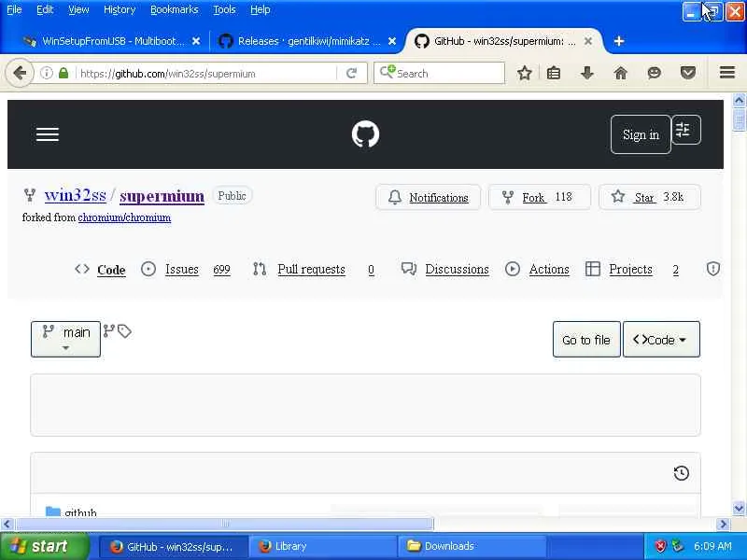Bookmark this page with star icon
Screen dimensions: 747x560
[525, 73]
